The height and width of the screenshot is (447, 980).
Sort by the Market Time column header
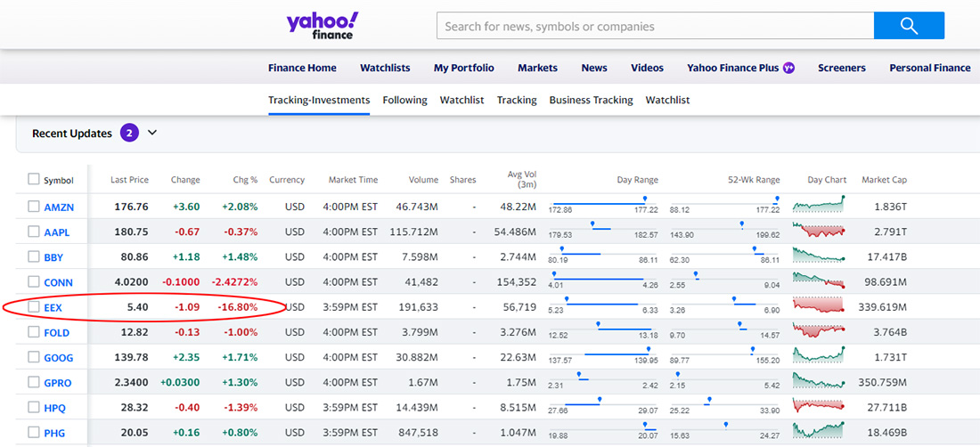coord(353,180)
